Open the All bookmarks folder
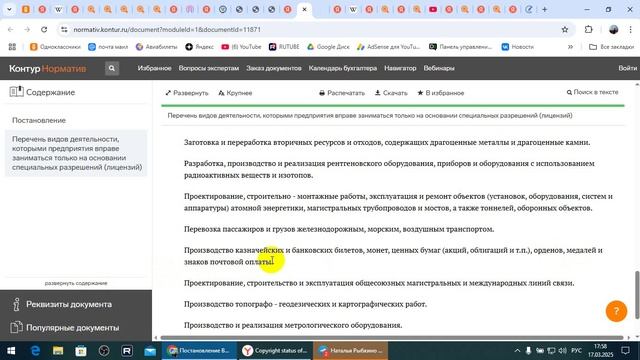The image size is (640, 360). click(611, 47)
